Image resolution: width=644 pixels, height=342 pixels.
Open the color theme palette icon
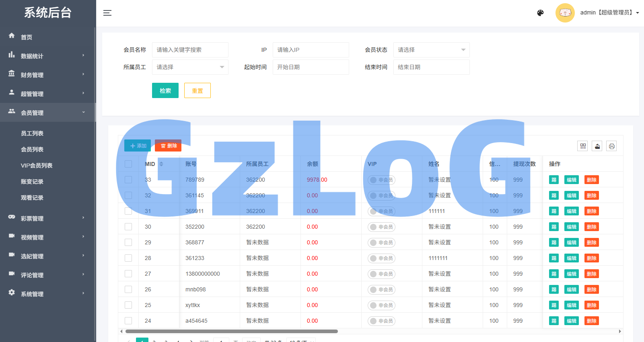540,13
